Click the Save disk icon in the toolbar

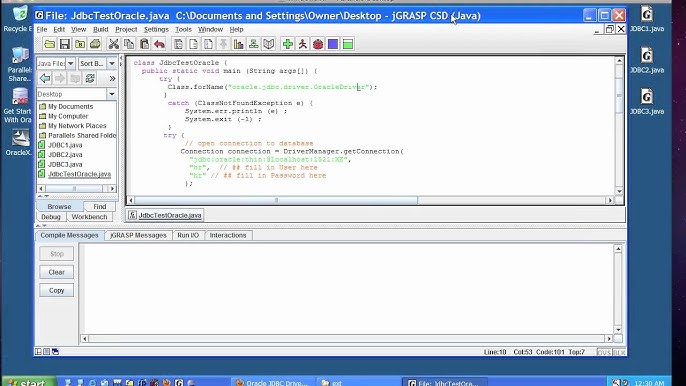(x=65, y=44)
